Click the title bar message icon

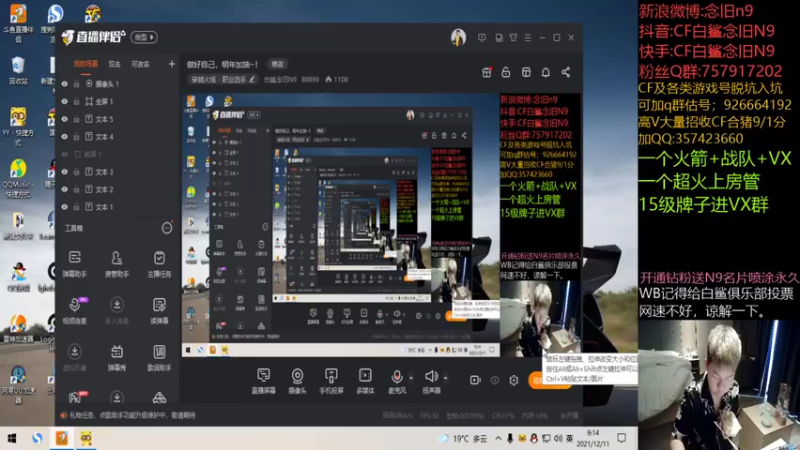[x=482, y=38]
